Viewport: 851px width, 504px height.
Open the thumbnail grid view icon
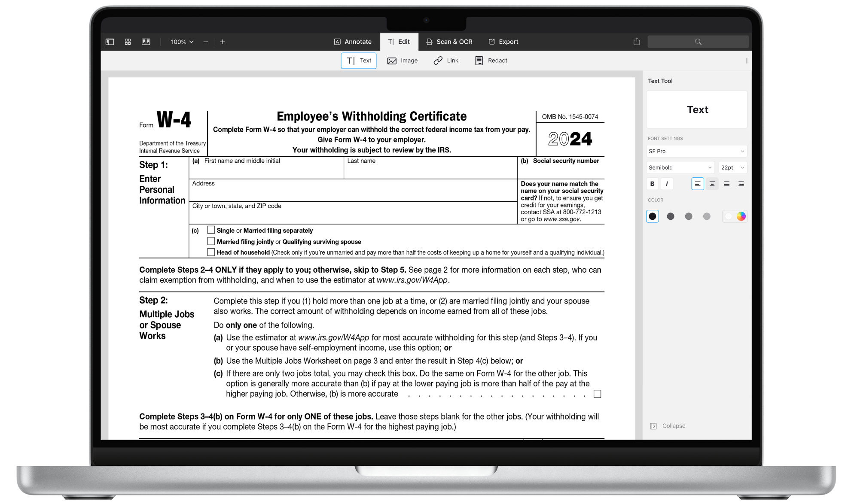click(128, 42)
